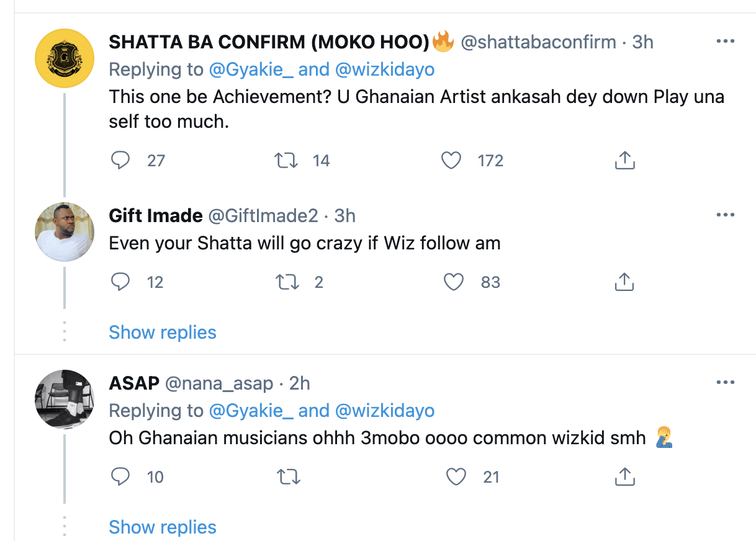756x541 pixels.
Task: Show replies under ASAP's tweet
Action: coord(163,527)
